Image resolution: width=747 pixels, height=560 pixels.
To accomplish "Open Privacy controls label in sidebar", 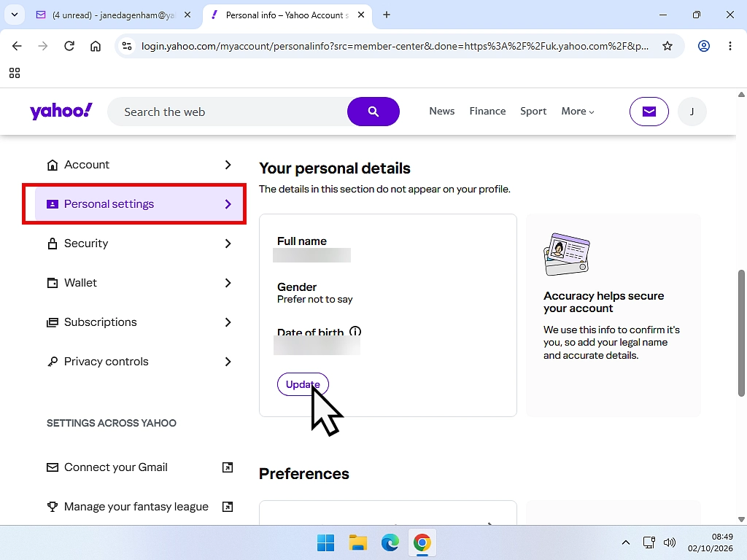I will (x=107, y=362).
